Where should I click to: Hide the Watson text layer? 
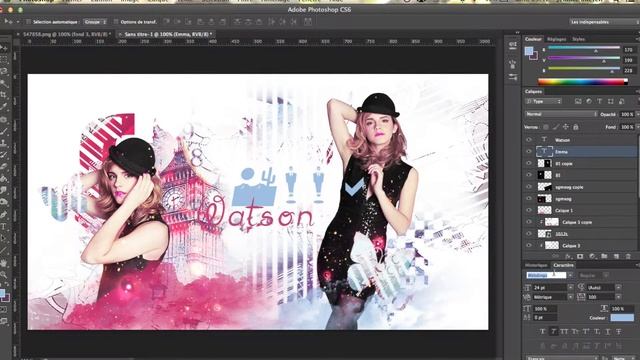click(x=529, y=140)
